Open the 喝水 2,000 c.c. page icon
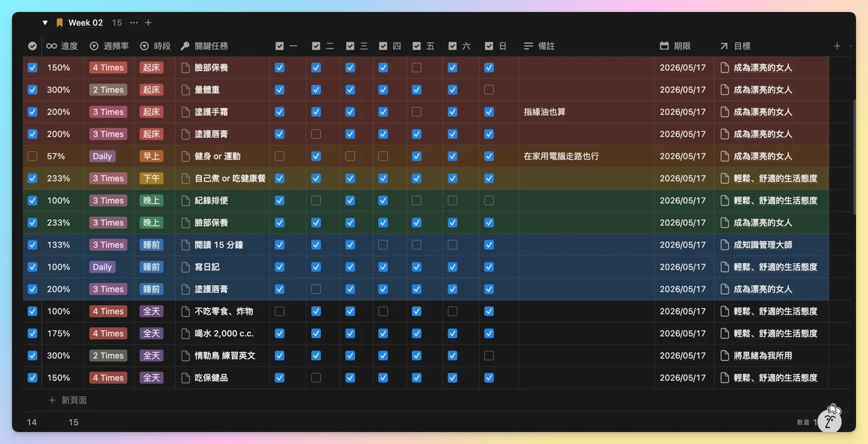 [186, 334]
